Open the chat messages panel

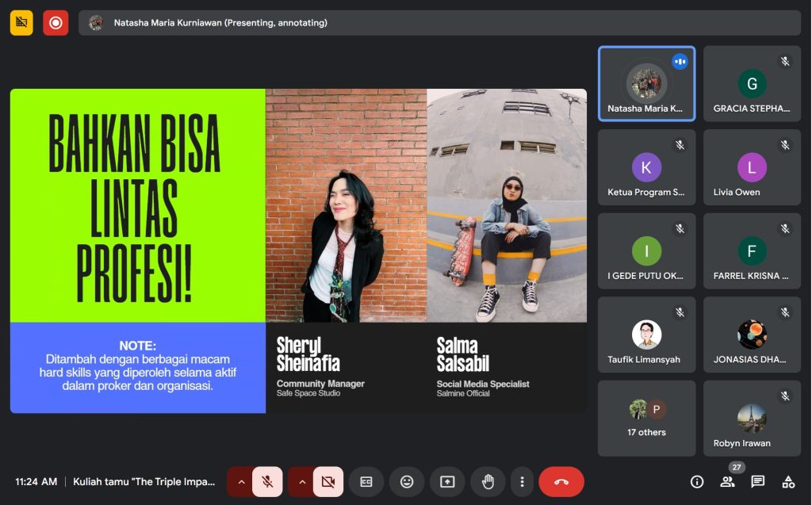click(758, 482)
